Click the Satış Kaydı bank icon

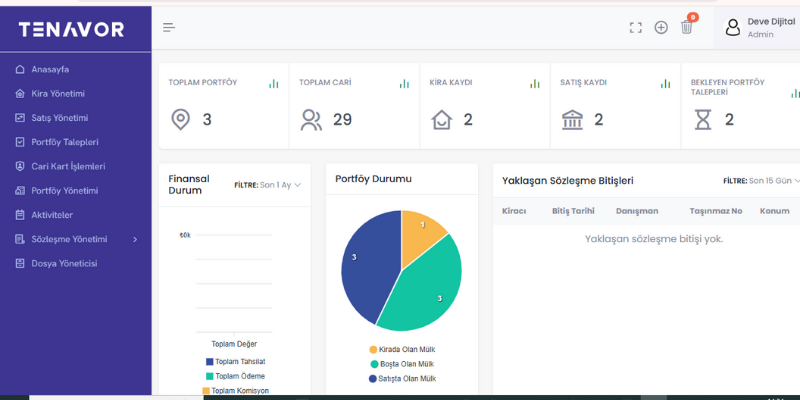573,120
